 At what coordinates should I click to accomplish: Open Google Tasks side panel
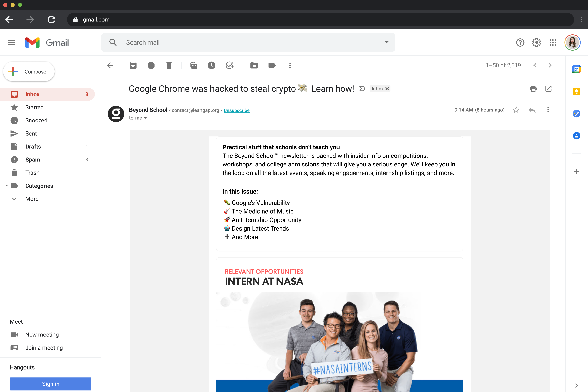[577, 114]
